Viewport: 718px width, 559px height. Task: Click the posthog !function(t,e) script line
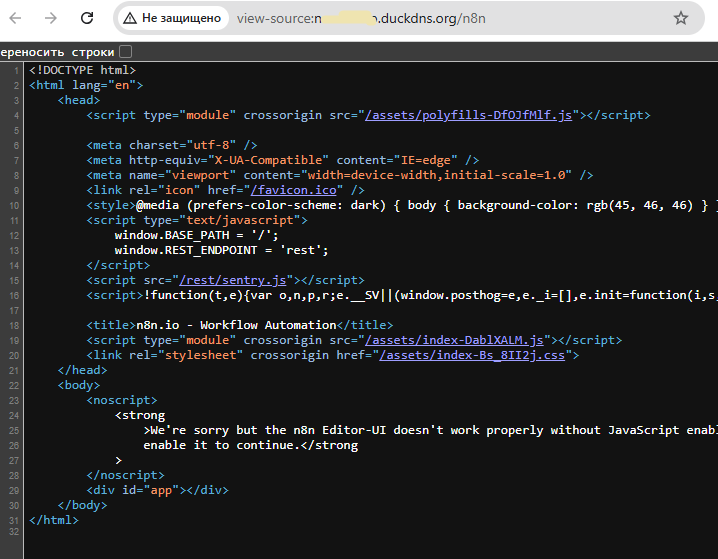[x=402, y=295]
